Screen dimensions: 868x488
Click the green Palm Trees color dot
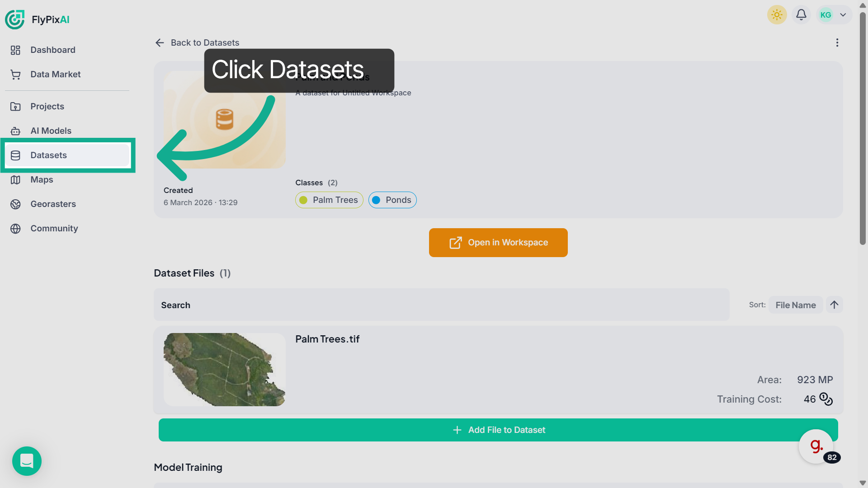tap(303, 200)
